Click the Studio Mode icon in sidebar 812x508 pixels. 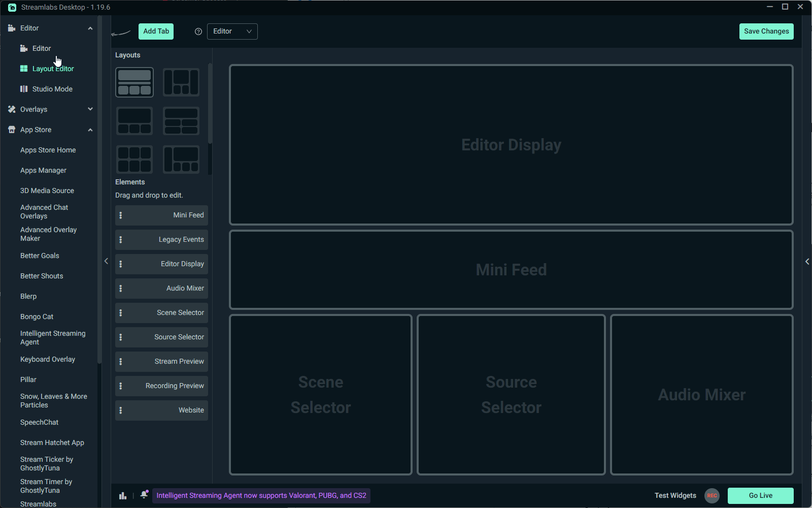click(24, 89)
